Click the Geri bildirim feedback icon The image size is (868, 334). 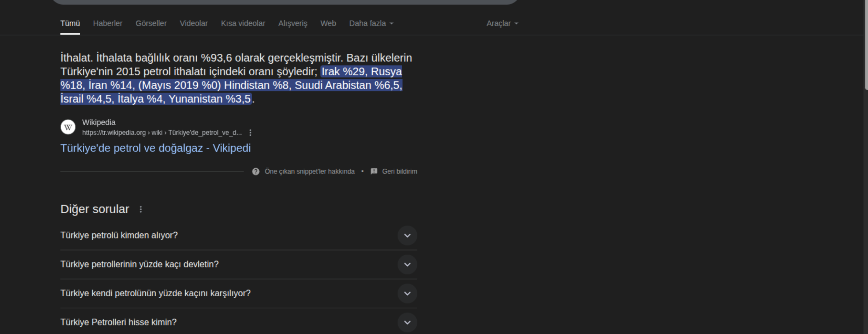374,171
